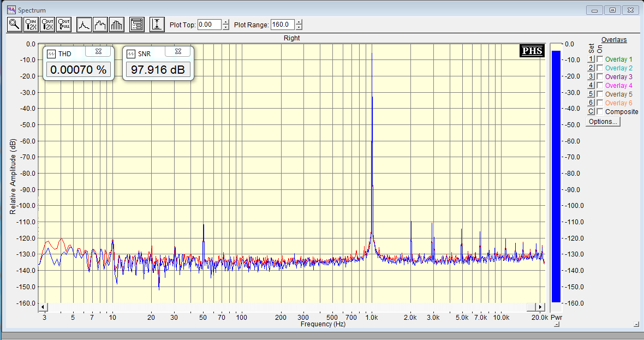This screenshot has width=644, height=340.
Task: Turn on Overlay 3 checkbox
Action: [600, 76]
